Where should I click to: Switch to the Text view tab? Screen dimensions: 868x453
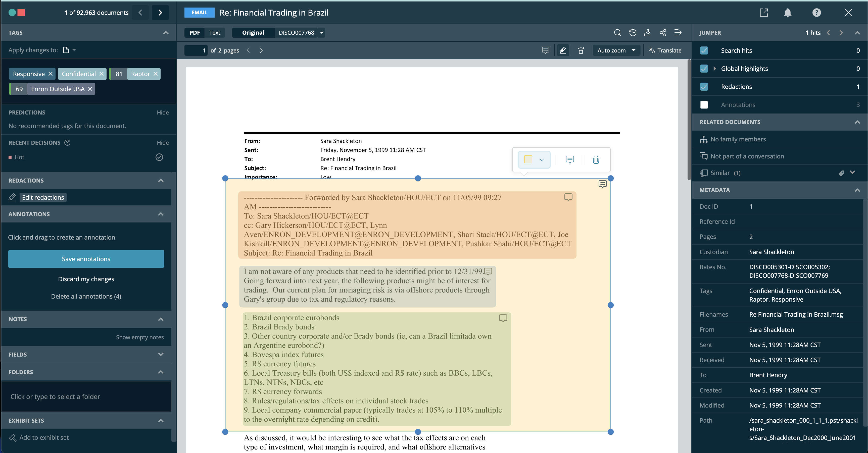(x=215, y=33)
